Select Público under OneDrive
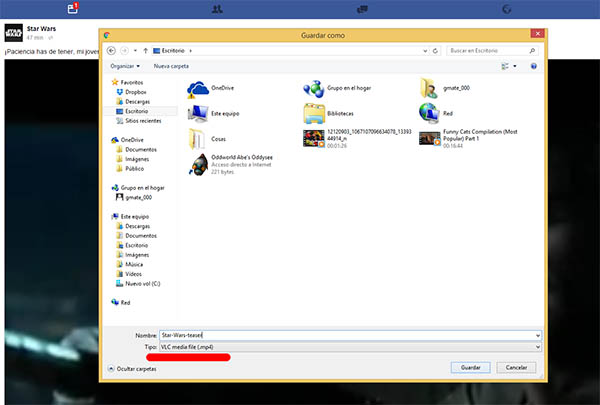This screenshot has width=600, height=405. click(134, 168)
